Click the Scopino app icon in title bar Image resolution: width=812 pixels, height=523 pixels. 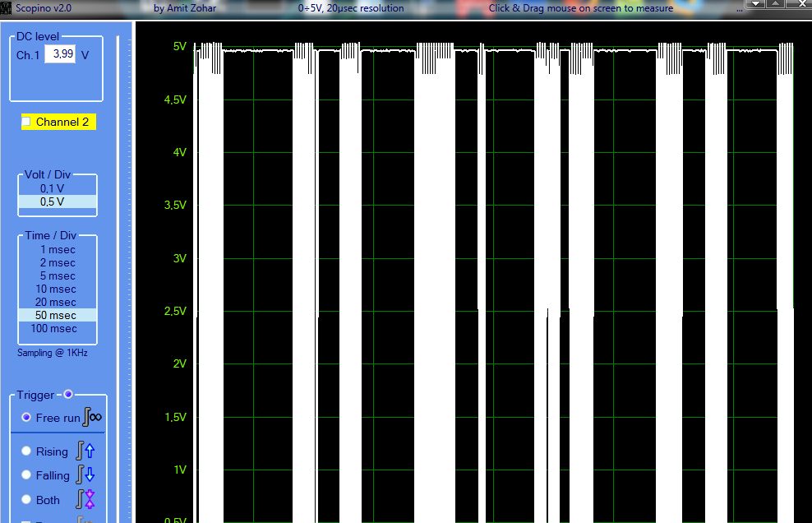(x=6, y=7)
